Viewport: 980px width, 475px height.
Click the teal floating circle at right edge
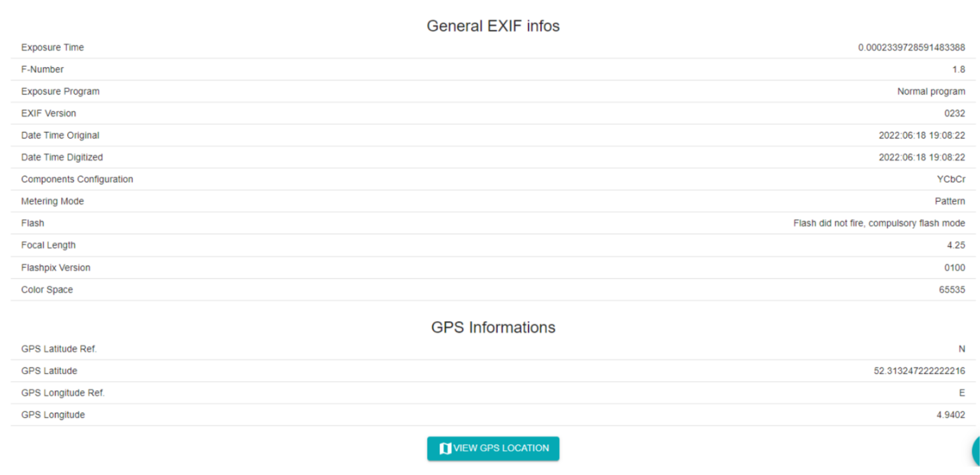pos(976,451)
